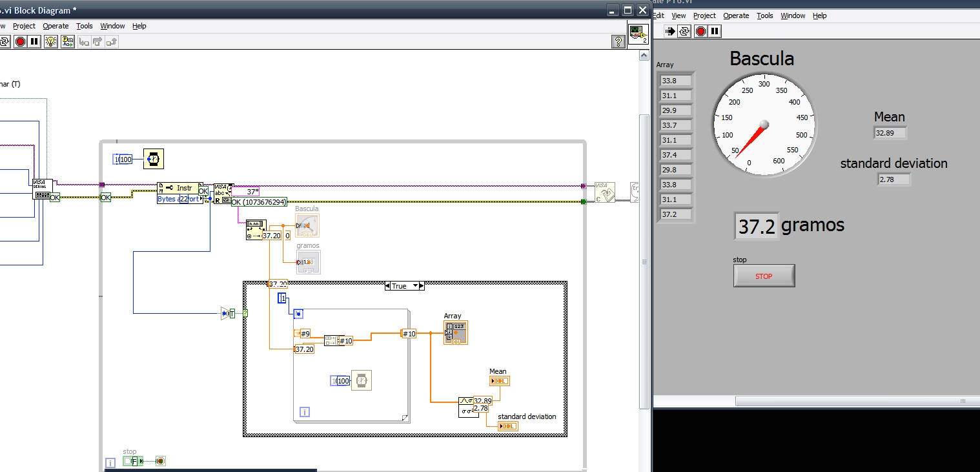Open View menu in front panel window
Image resolution: width=980 pixels, height=472 pixels.
coord(679,15)
